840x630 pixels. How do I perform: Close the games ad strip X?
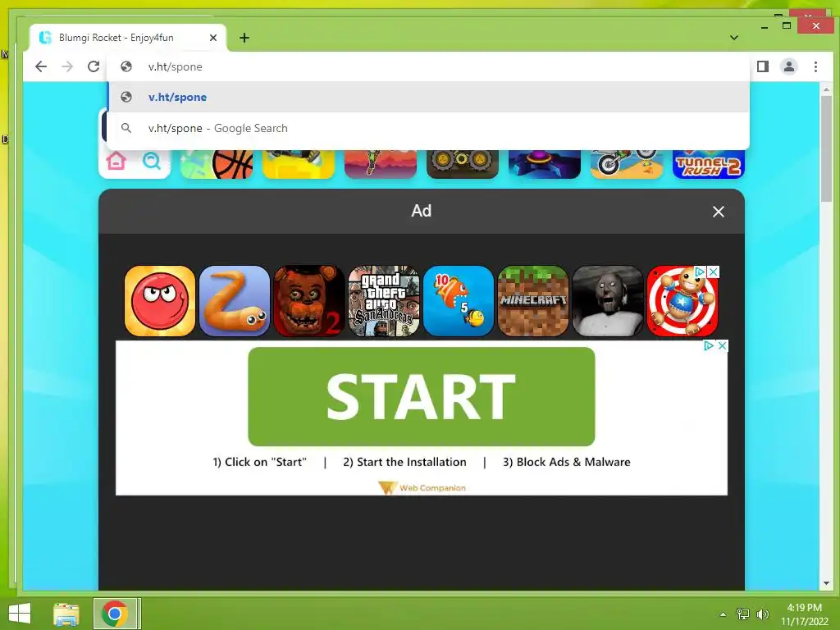[713, 272]
